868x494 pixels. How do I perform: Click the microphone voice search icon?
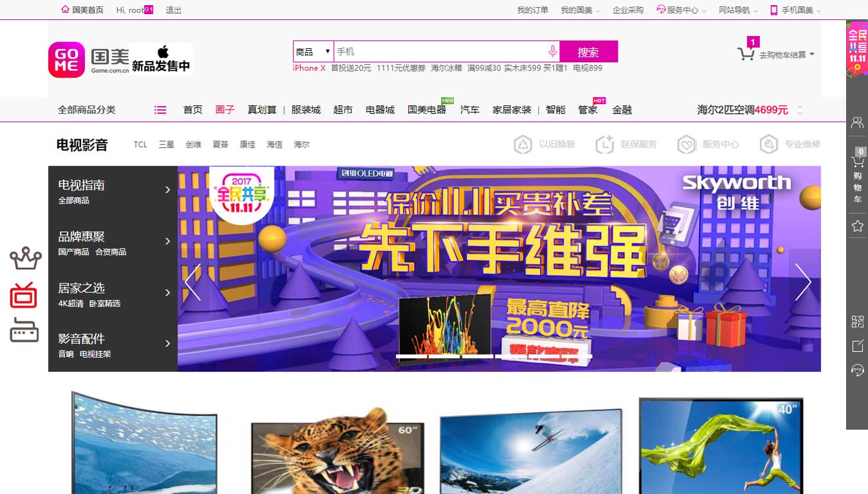pos(552,51)
